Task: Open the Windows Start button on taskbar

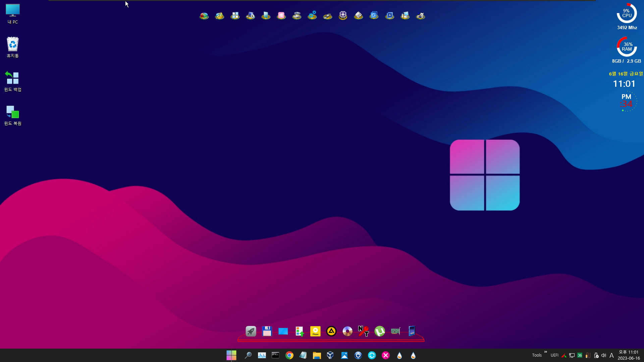Action: tap(231, 355)
